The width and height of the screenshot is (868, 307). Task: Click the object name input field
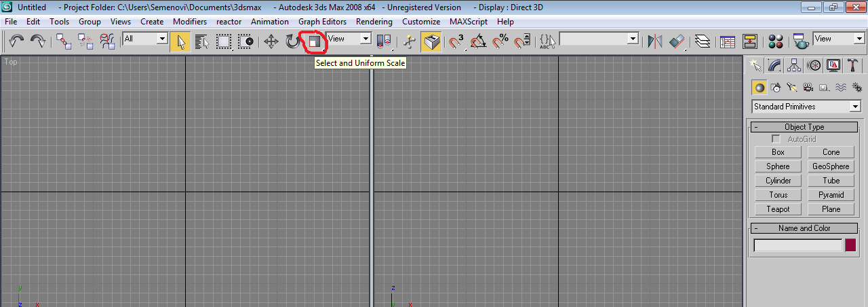(798, 245)
